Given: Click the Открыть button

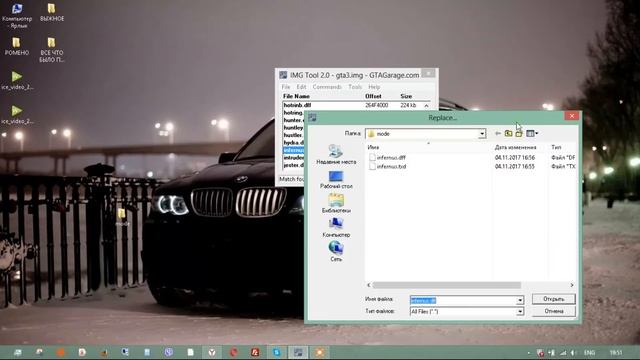Looking at the screenshot, I should (x=553, y=299).
